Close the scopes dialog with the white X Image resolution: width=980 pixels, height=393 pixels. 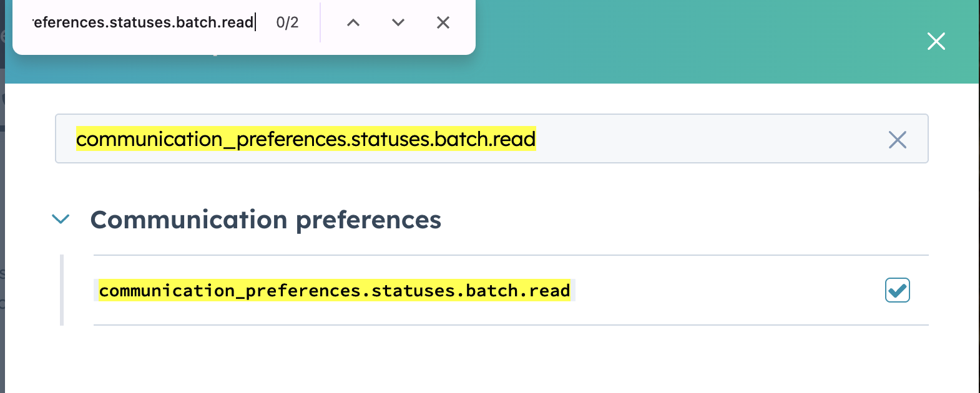click(x=936, y=41)
